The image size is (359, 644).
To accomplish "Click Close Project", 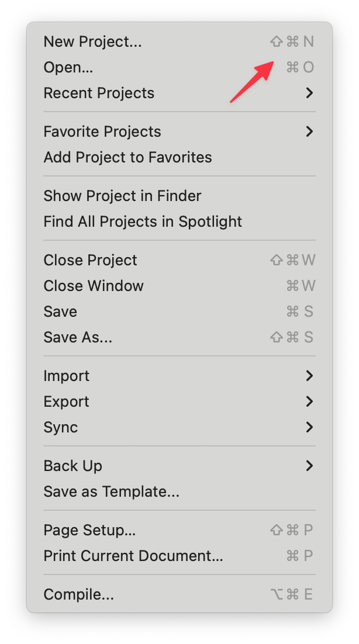I will click(90, 260).
